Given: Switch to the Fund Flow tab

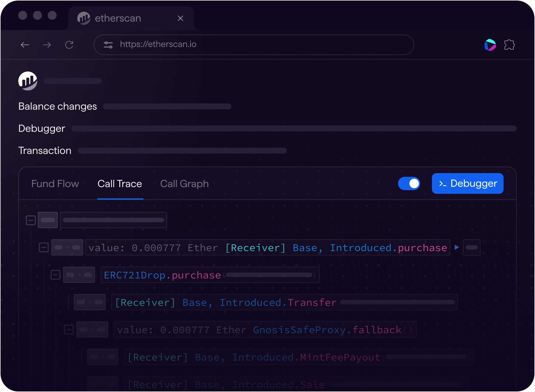Looking at the screenshot, I should tap(55, 184).
